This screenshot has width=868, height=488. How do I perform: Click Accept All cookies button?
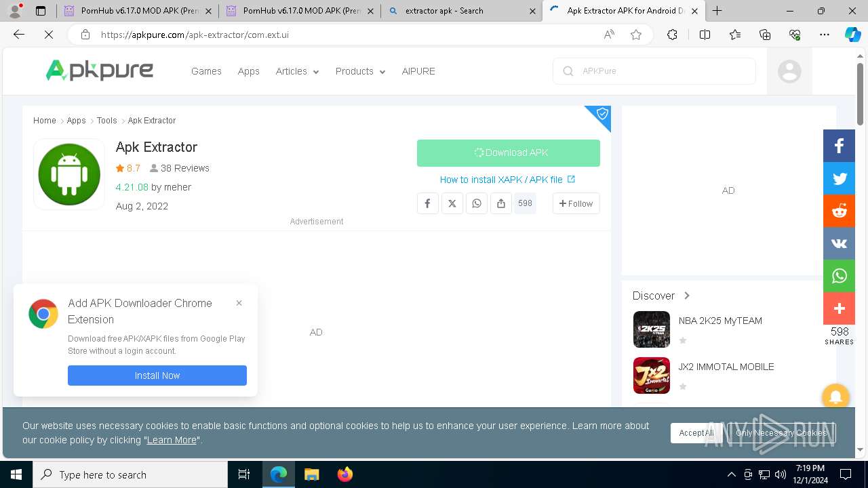point(696,433)
